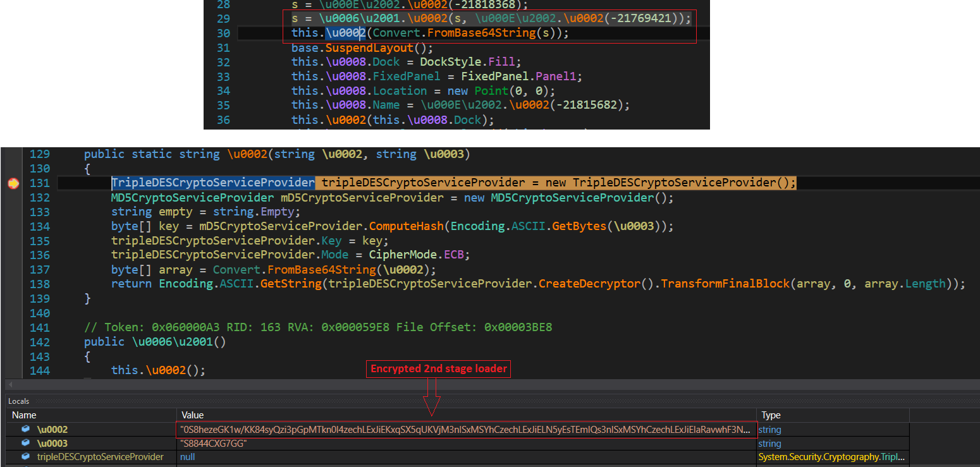This screenshot has width=980, height=467.
Task: Click the -21815682 argument on line 35
Action: tap(587, 105)
